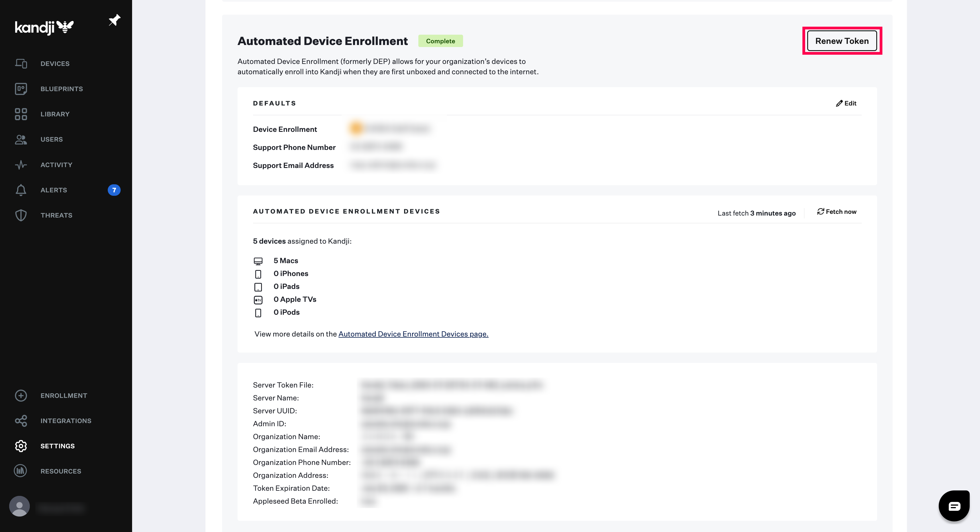Click the Apple TV icon

point(258,300)
